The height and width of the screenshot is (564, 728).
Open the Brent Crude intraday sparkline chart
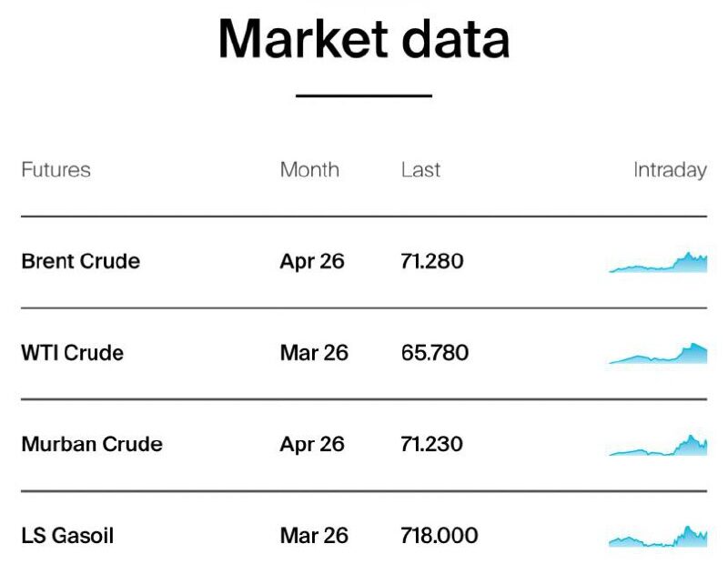658,262
